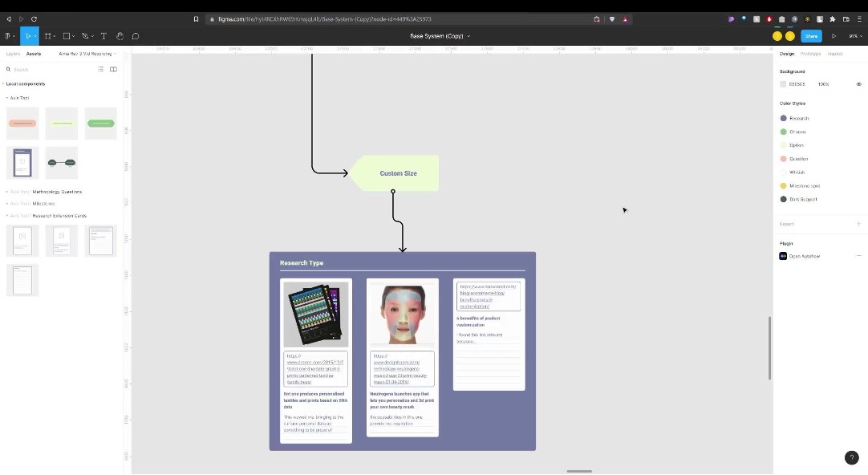Open shape tools dropdown arrow
Screen dimensions: 868x475
tap(73, 37)
